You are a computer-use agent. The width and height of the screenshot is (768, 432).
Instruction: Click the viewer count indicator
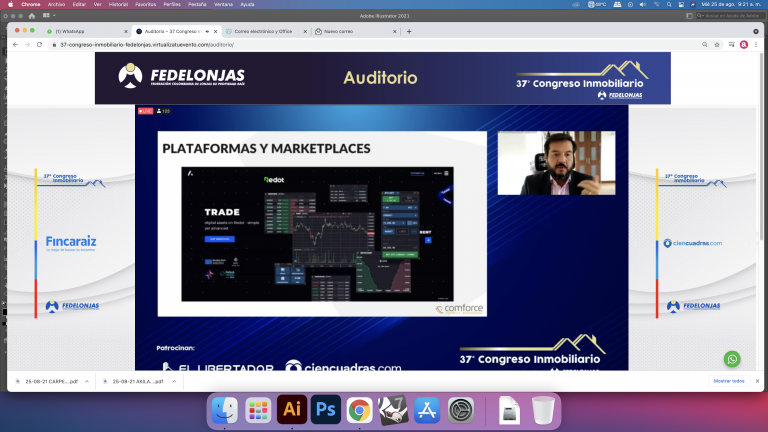(163, 111)
